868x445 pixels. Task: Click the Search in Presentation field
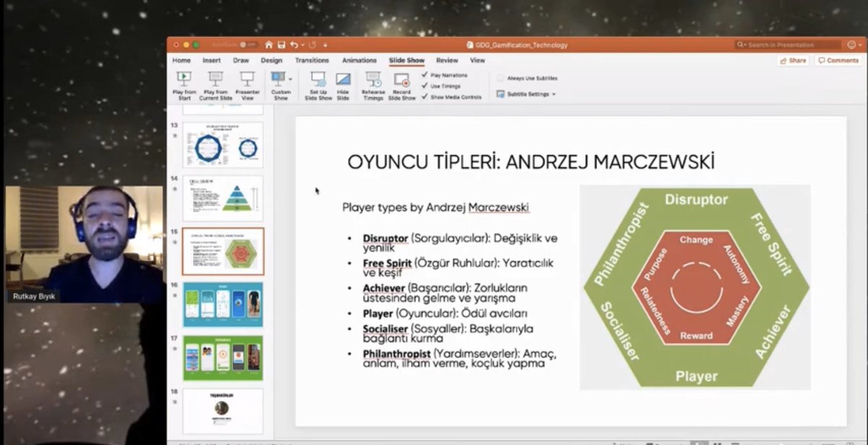click(787, 45)
